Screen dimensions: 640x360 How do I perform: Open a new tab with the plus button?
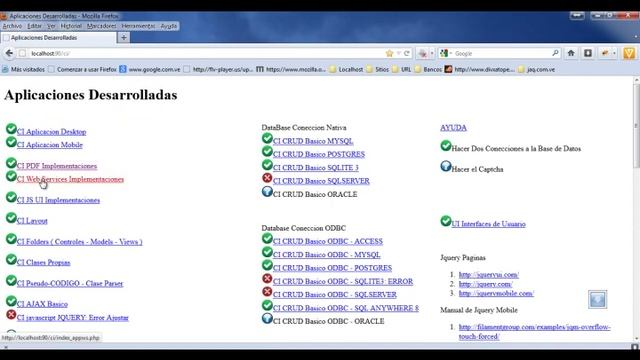(124, 38)
